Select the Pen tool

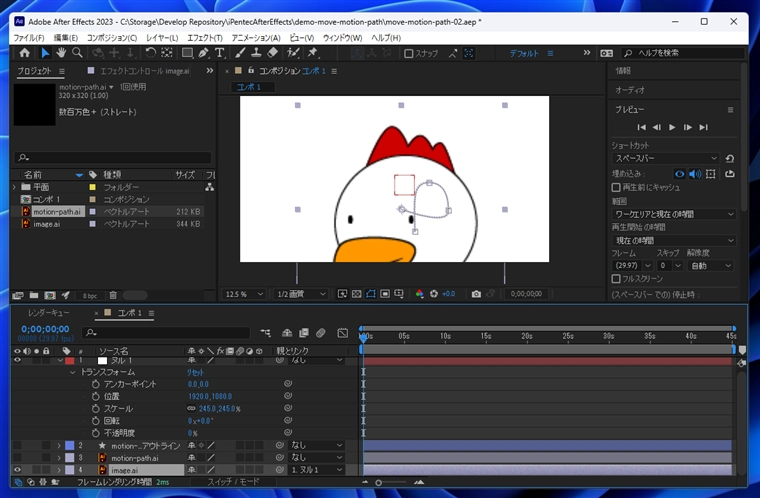(x=204, y=53)
